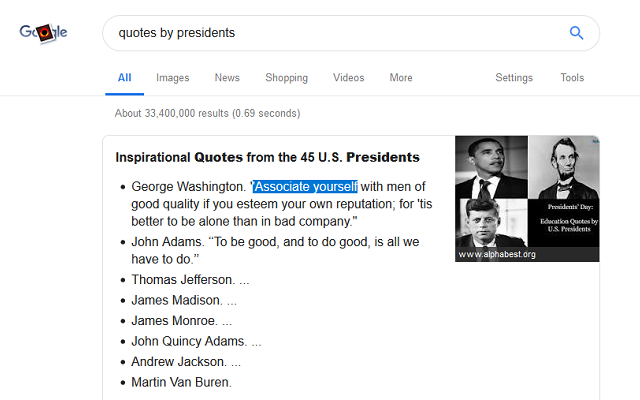
Task: Click the www.alphabest.org source label
Action: pyautogui.click(x=497, y=255)
